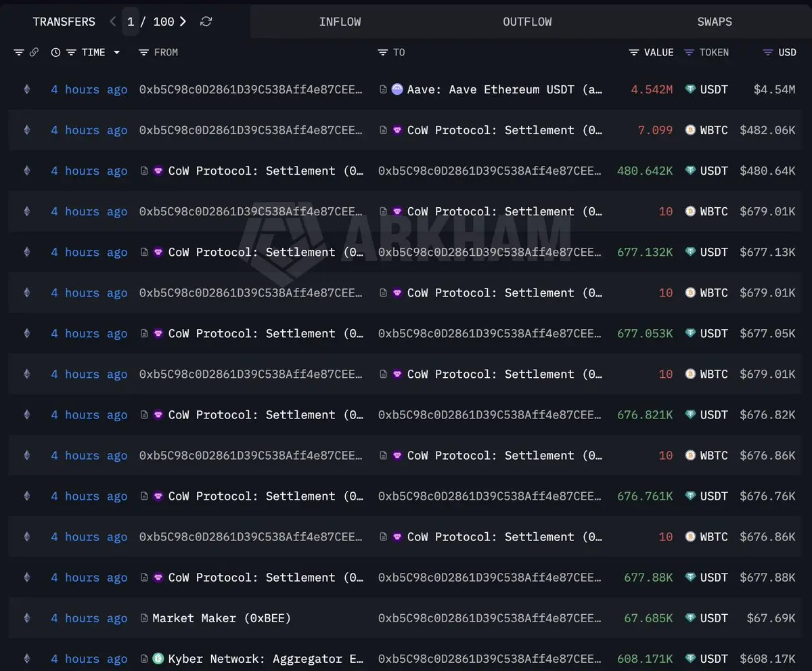Click document icon on the 676.821K row
812x671 pixels.
click(x=144, y=414)
